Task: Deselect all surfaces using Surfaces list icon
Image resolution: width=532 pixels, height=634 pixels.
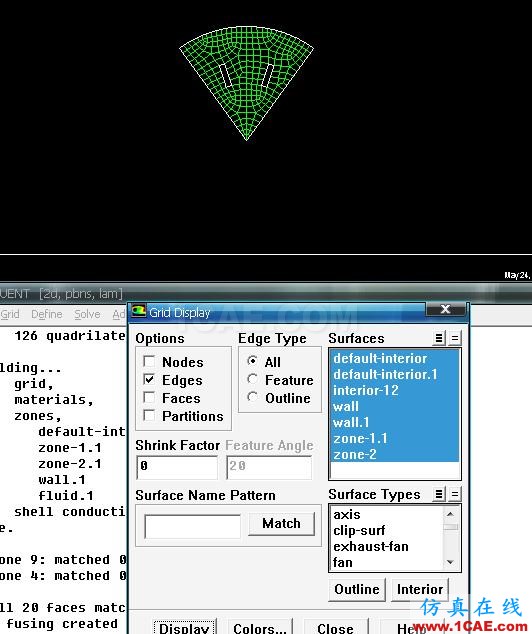Action: (455, 338)
